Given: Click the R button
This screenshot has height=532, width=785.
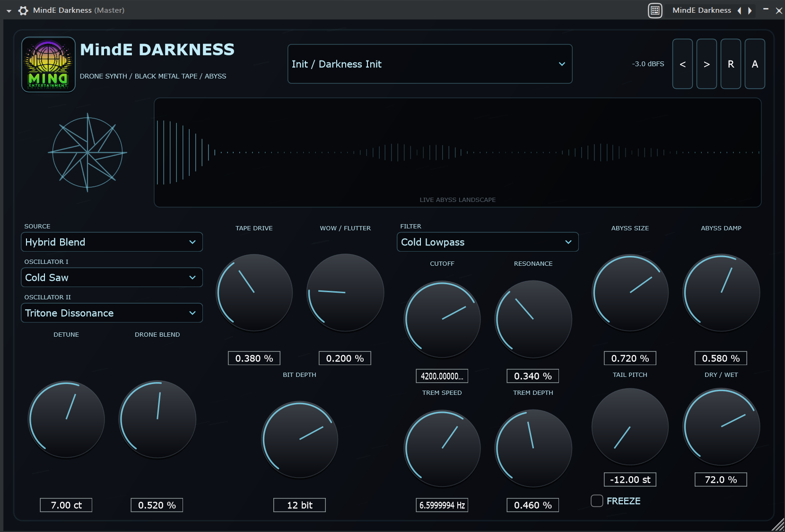Looking at the screenshot, I should coord(731,64).
